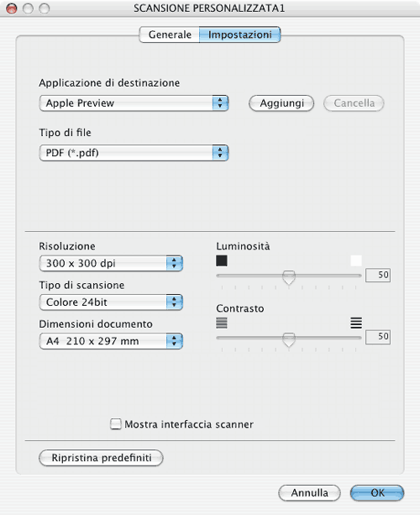This screenshot has width=420, height=515.
Task: Click the red close window button
Action: (12, 8)
